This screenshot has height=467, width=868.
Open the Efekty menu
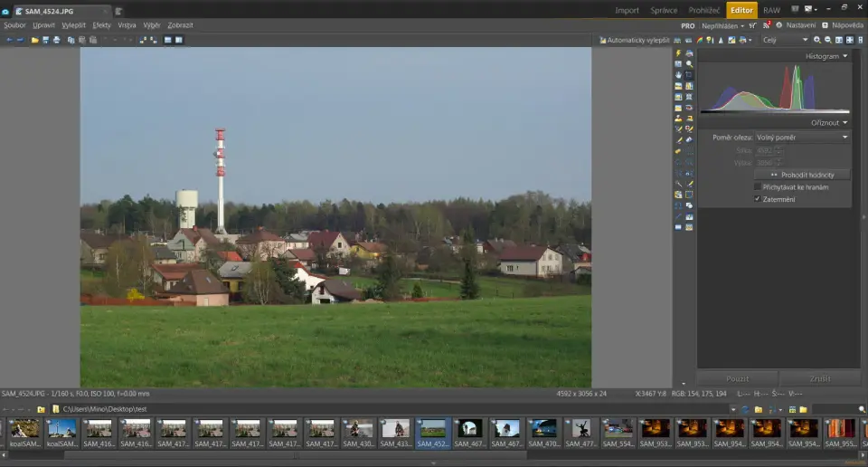[x=101, y=25]
